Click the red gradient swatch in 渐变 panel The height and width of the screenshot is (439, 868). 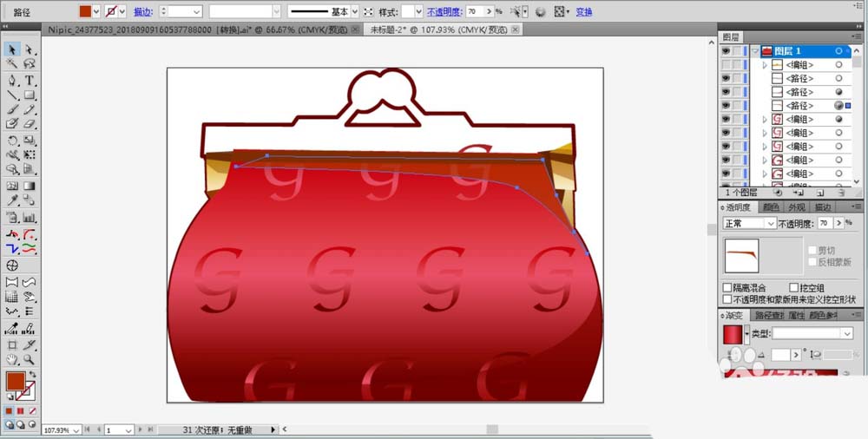[x=733, y=334]
